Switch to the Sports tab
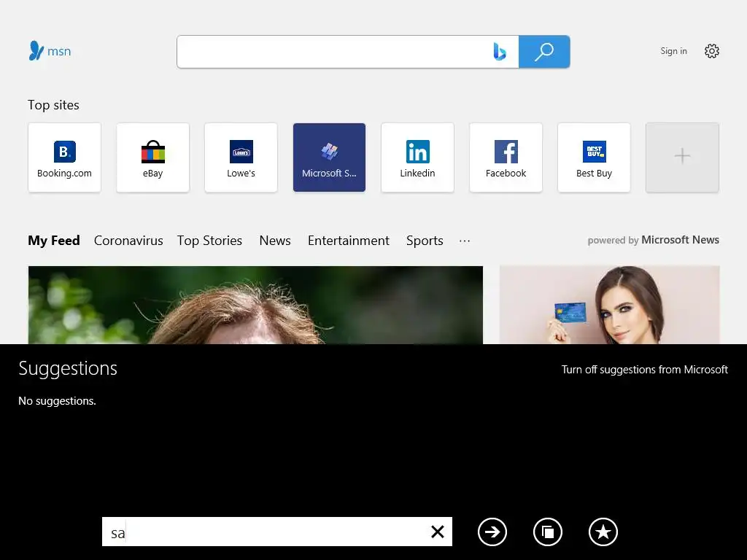Image resolution: width=747 pixels, height=560 pixels. 425,241
